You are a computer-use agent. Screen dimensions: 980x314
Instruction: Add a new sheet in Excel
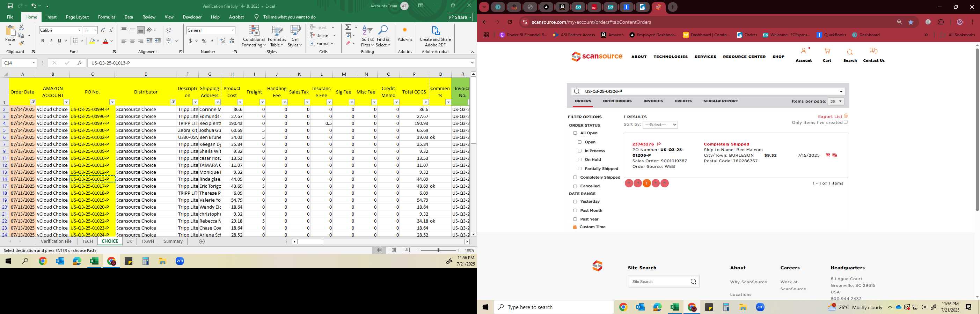tap(202, 241)
